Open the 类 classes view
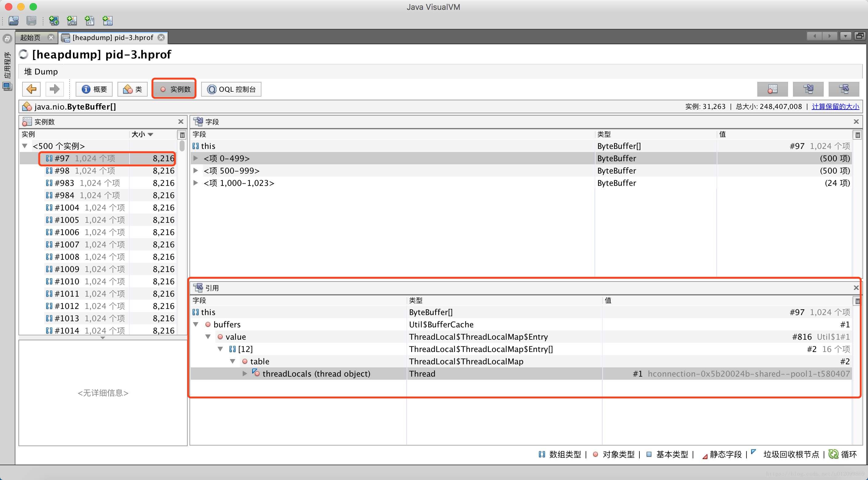Image resolution: width=868 pixels, height=480 pixels. tap(133, 89)
